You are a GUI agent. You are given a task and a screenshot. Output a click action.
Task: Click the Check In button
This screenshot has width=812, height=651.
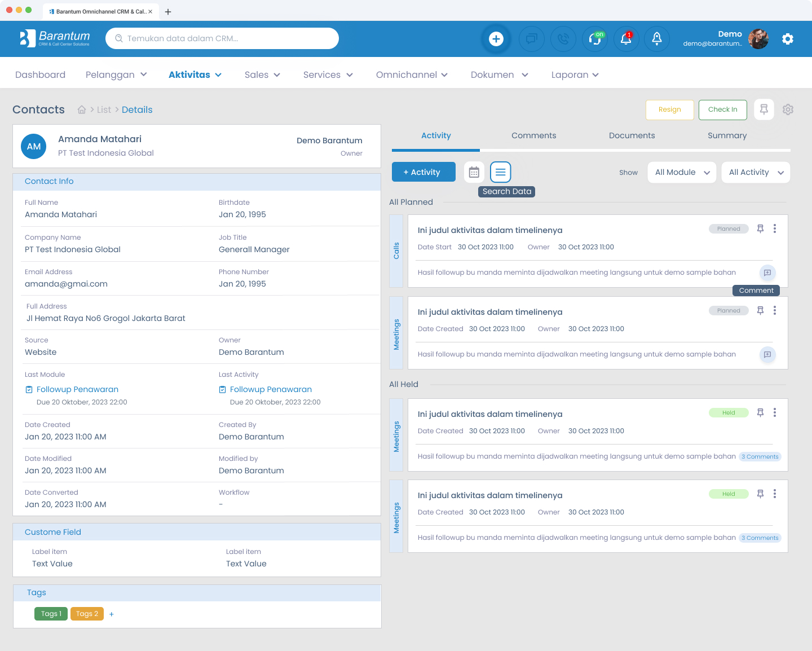click(722, 109)
